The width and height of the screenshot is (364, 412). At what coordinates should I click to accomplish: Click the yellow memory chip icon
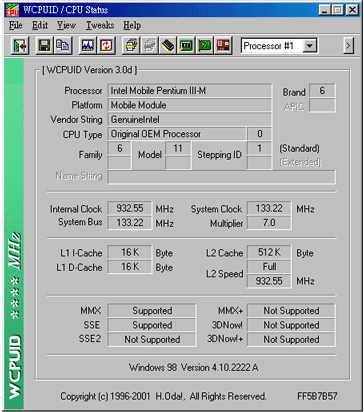168,46
